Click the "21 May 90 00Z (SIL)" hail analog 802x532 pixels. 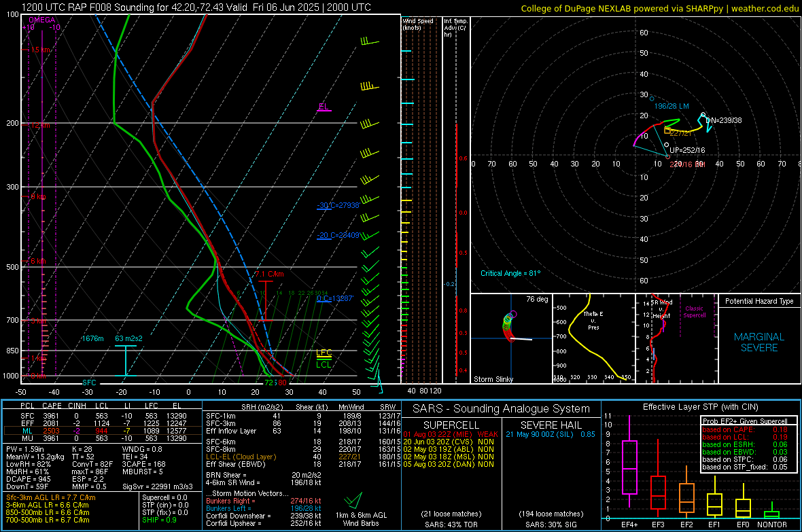[540, 434]
